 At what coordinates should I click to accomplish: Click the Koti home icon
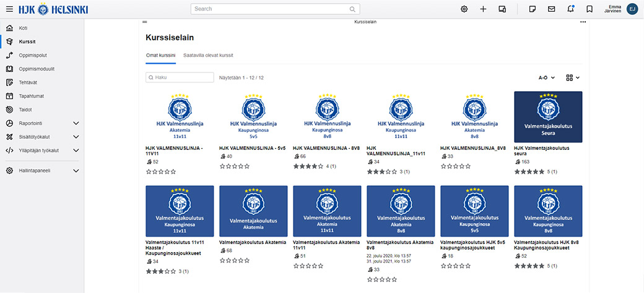(9, 28)
